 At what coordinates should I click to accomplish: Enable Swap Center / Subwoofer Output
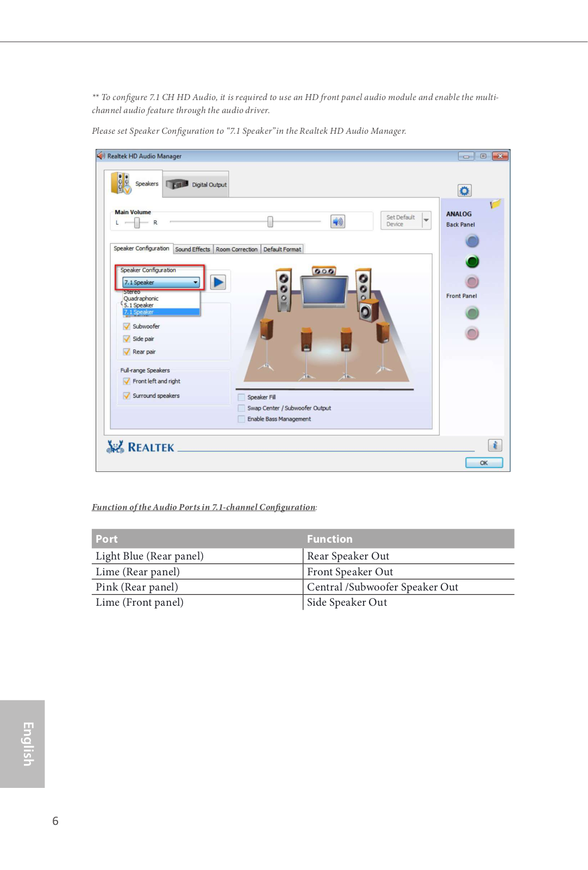point(241,408)
